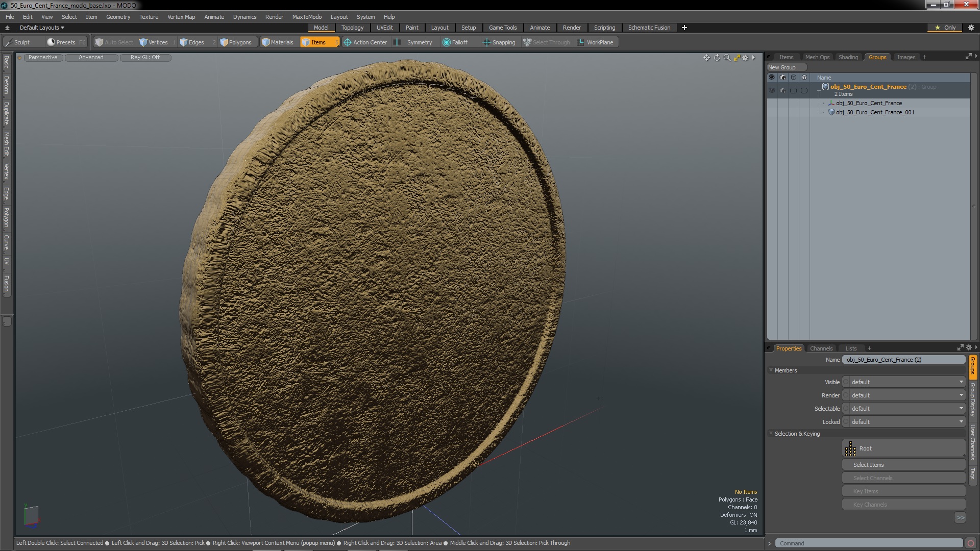
Task: Click the eye column header icon
Action: click(x=772, y=78)
